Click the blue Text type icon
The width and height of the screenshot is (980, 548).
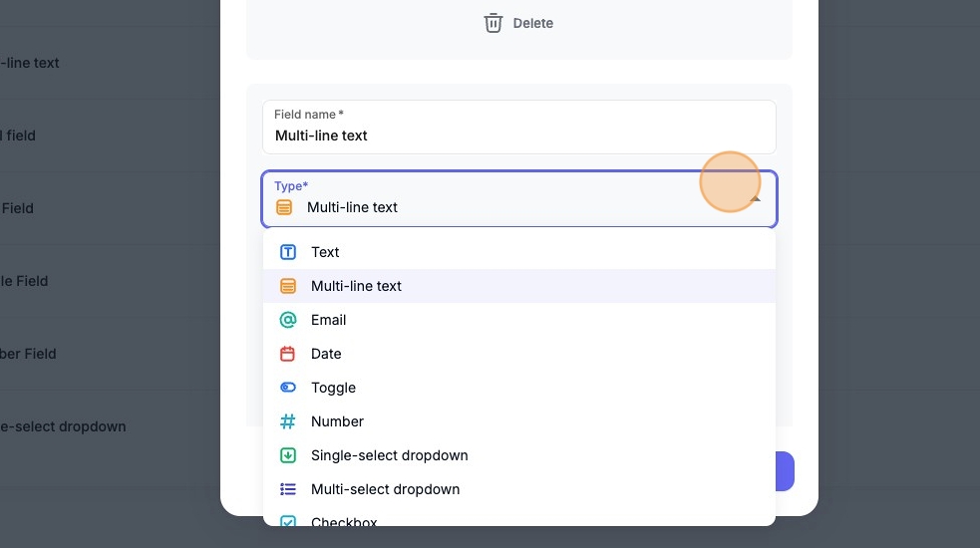coord(287,252)
